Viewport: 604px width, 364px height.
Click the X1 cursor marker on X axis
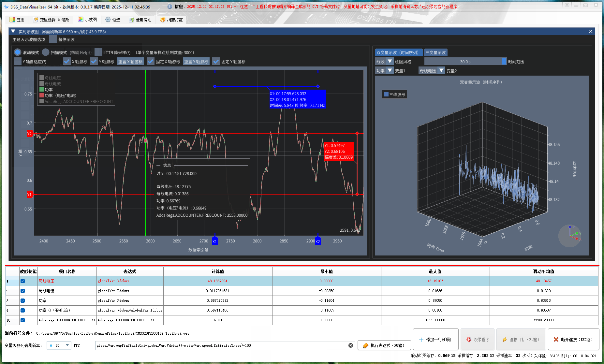pyautogui.click(x=214, y=241)
